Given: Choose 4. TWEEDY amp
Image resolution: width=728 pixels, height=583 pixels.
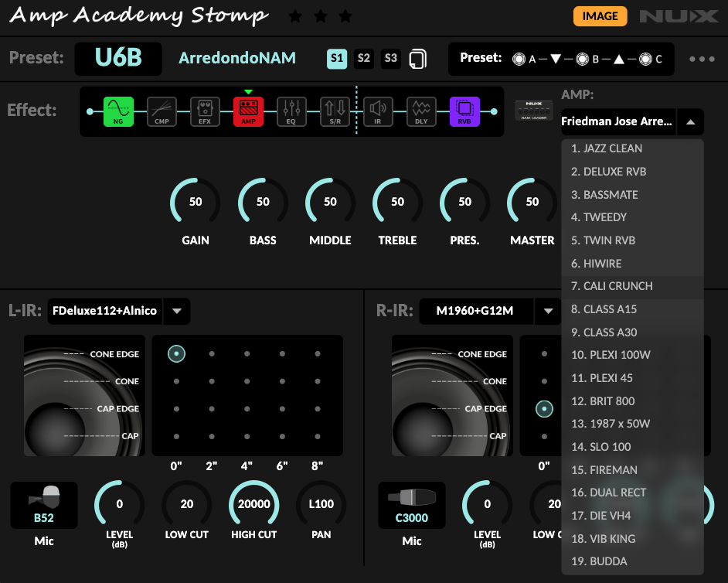Looking at the screenshot, I should click(x=632, y=217).
